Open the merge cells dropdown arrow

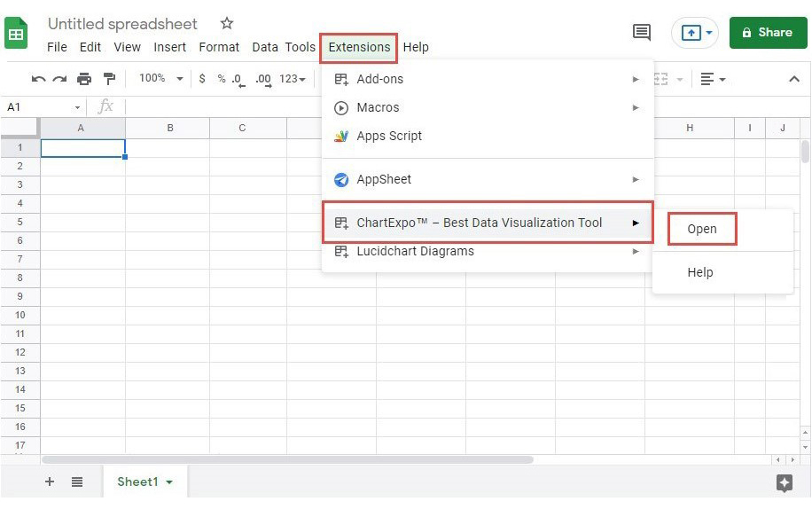680,80
